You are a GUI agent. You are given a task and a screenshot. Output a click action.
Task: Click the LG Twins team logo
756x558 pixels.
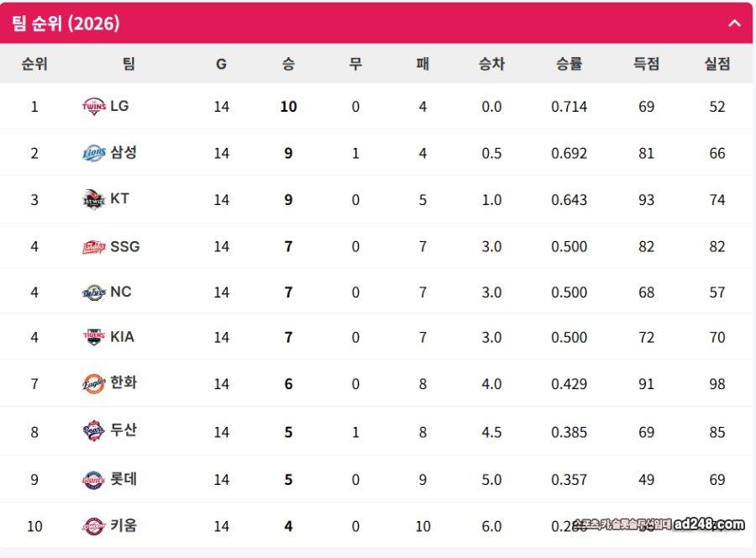pos(93,107)
